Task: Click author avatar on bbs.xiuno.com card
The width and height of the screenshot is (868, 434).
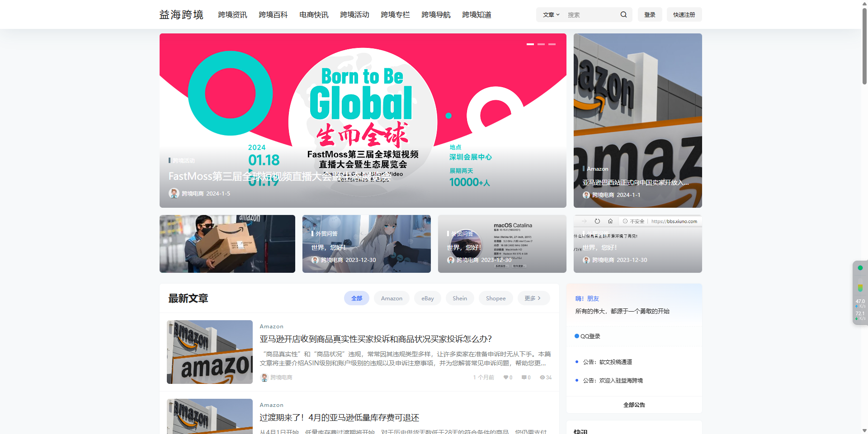Action: [x=586, y=260]
